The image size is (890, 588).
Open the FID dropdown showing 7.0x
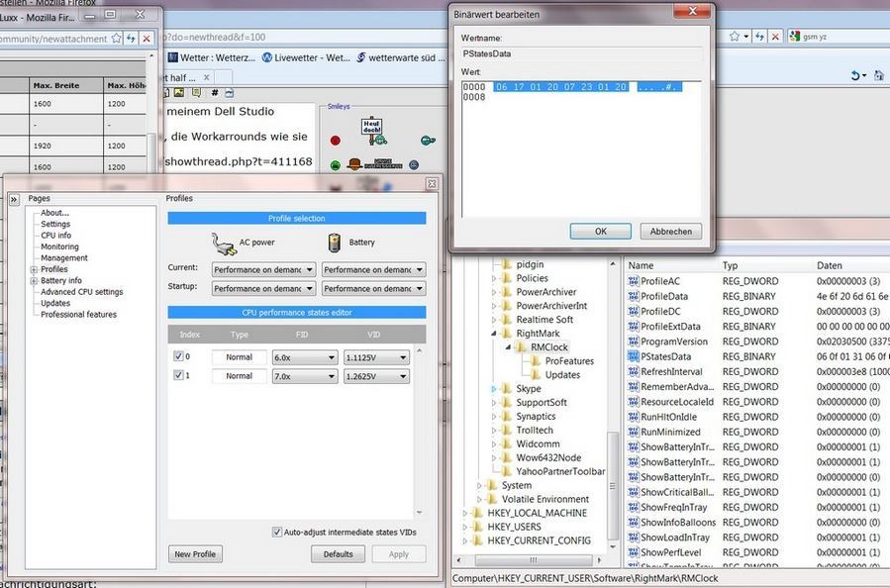[x=305, y=376]
